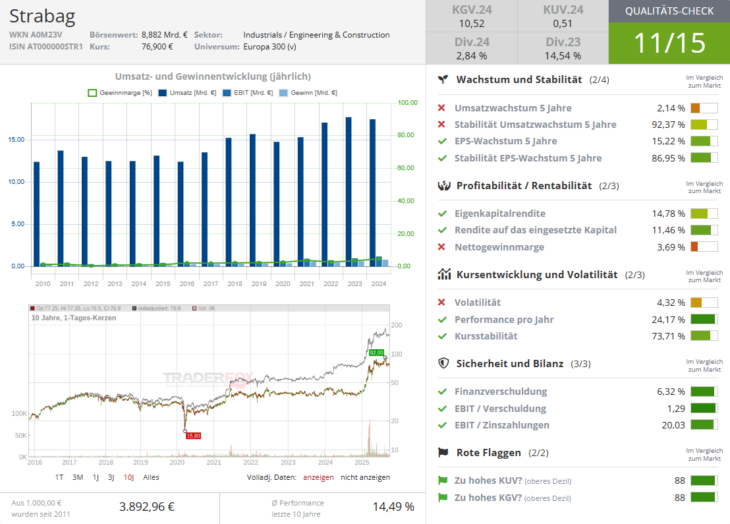Click the shield icon beside Sicherheit und Bilanz
This screenshot has height=524, width=730.
tap(444, 363)
